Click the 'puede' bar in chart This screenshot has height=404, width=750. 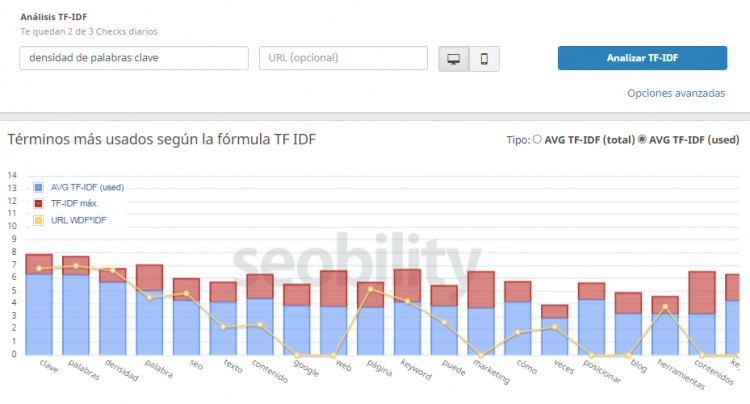coord(444,320)
